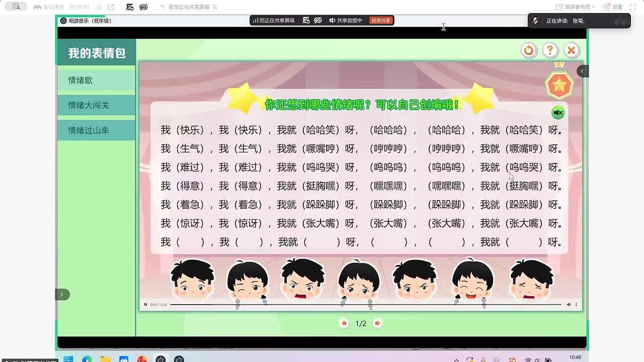Click the orange restart circular-arrow button
The image size is (644, 362).
pyautogui.click(x=528, y=50)
